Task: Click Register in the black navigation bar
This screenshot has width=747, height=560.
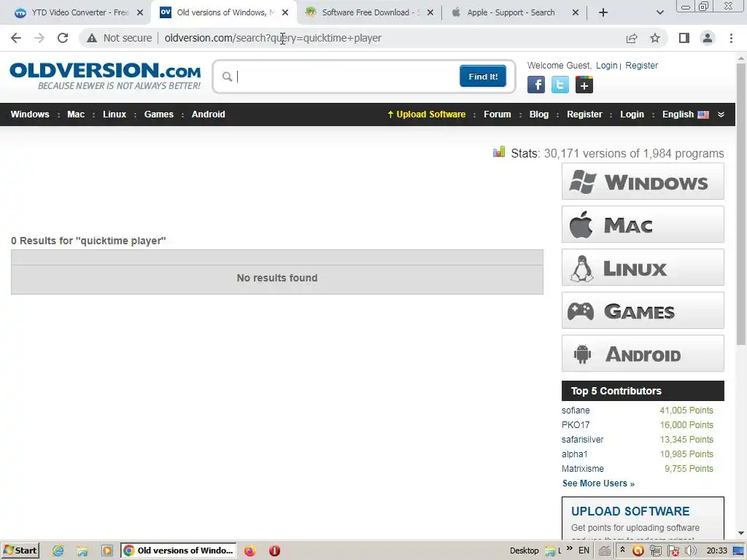Action: click(584, 114)
